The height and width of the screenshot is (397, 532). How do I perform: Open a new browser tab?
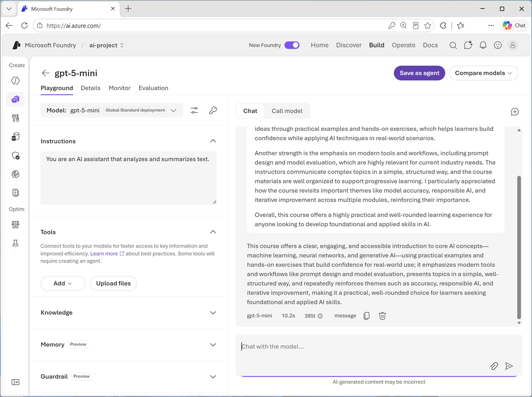pos(128,8)
